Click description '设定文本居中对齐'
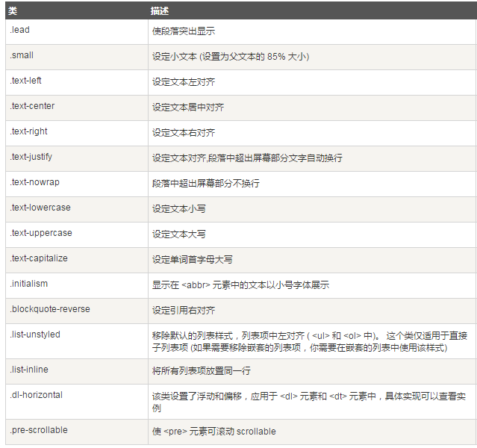Image resolution: width=477 pixels, height=448 pixels. coord(188,108)
